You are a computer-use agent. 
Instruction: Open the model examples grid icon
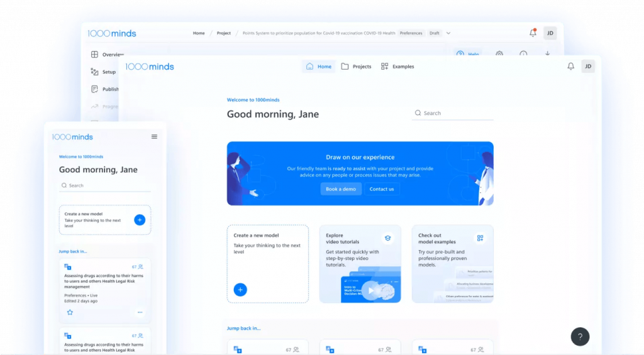pyautogui.click(x=480, y=238)
